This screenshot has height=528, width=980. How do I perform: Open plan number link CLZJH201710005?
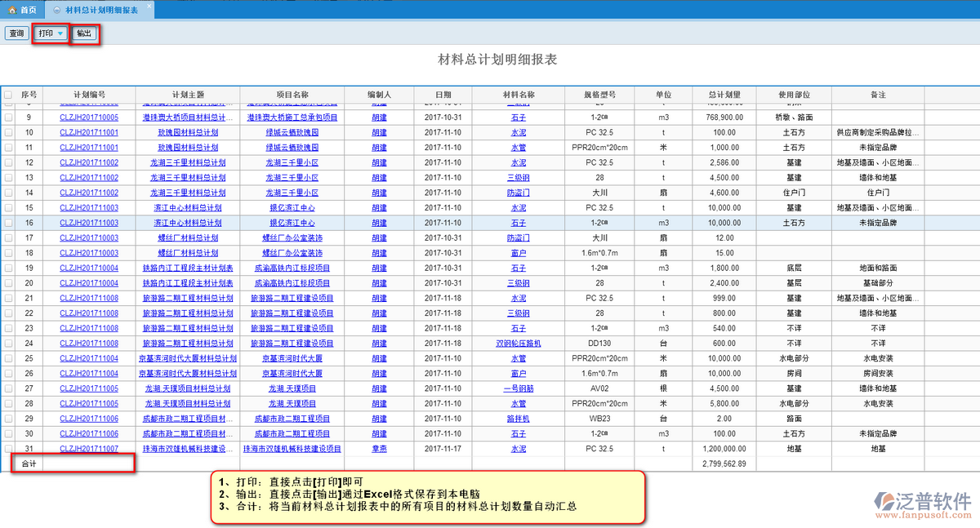(x=89, y=118)
